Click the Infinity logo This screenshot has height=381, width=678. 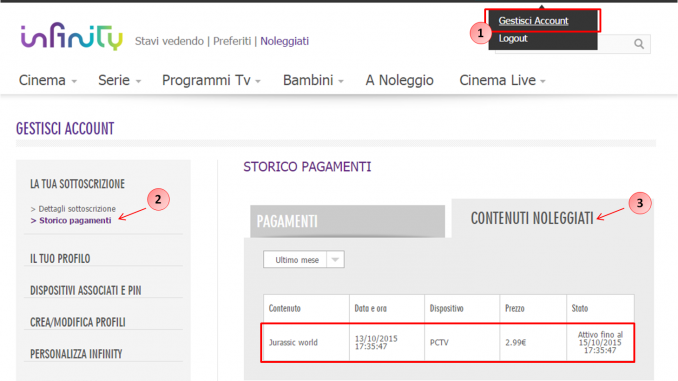(x=72, y=36)
